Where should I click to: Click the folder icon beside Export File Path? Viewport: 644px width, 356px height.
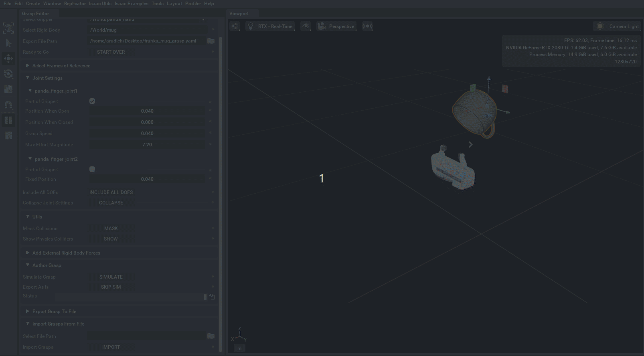(211, 41)
